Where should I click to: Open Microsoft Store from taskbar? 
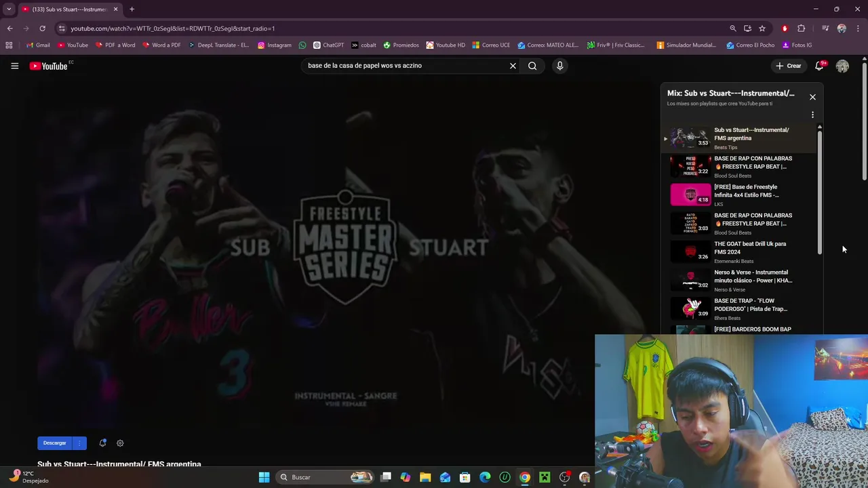point(465,477)
